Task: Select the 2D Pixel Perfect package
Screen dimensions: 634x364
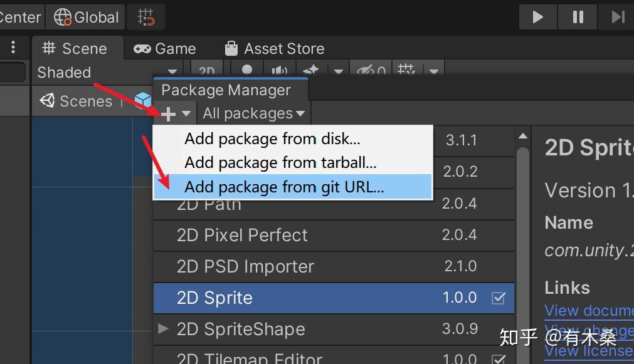Action: coord(242,235)
